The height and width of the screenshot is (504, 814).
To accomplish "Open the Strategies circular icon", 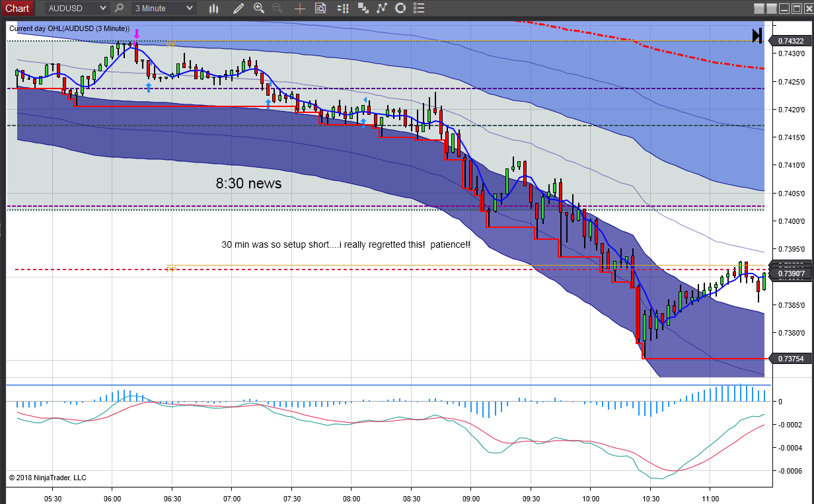I will pyautogui.click(x=400, y=8).
